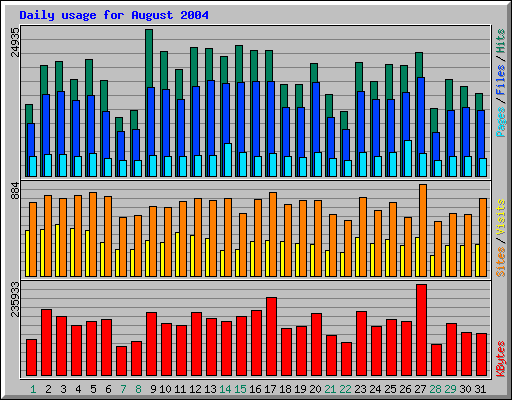Click day label 8 on the x-axis
The width and height of the screenshot is (512, 400).
(x=138, y=389)
